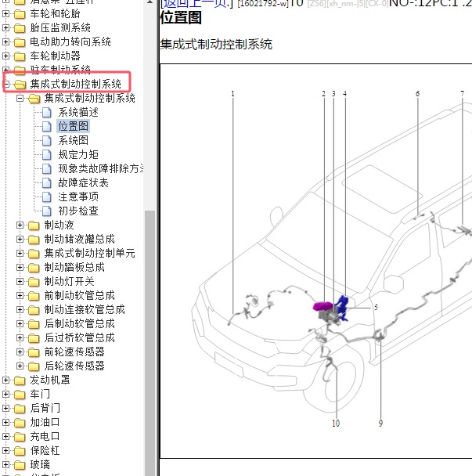Click the 发动机罩 folder icon
472x476 pixels.
[x=20, y=380]
